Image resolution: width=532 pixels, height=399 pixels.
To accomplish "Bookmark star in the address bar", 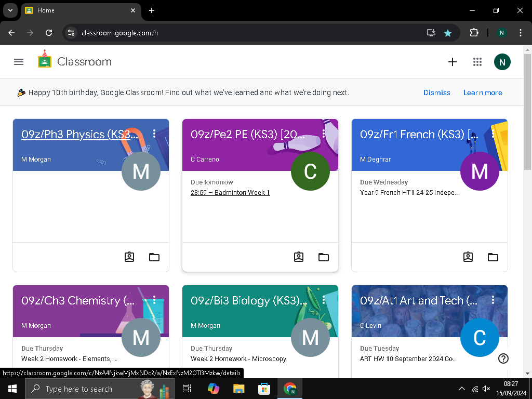I will coord(448,33).
